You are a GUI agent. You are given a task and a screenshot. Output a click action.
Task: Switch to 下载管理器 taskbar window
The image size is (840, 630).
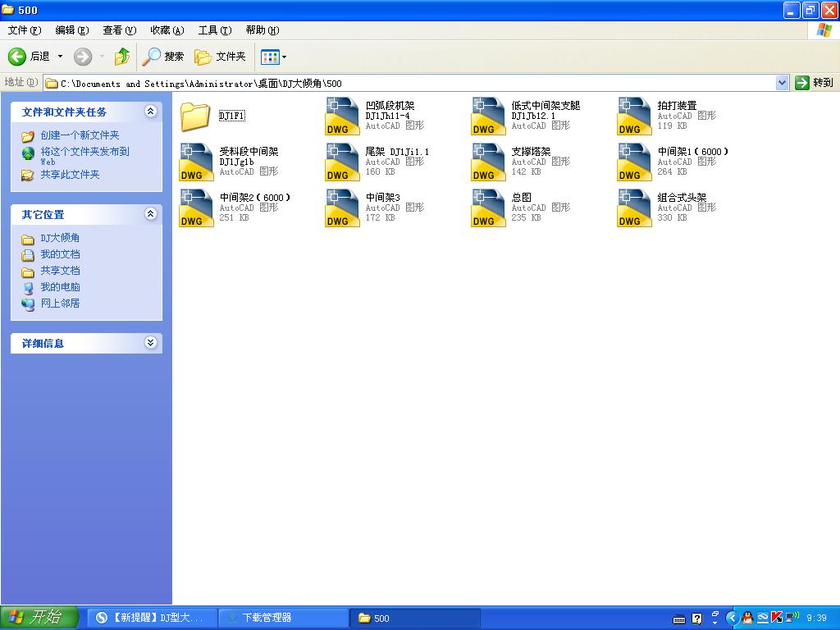click(x=283, y=618)
